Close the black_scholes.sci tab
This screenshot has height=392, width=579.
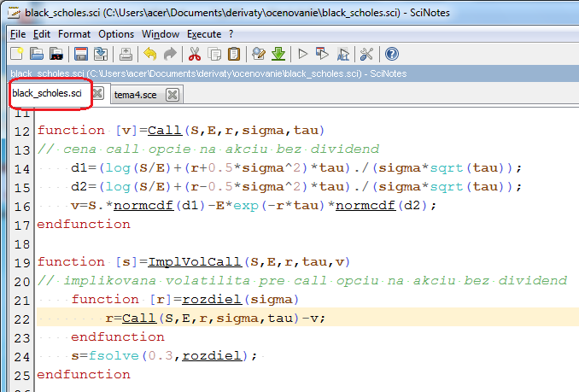coord(98,94)
